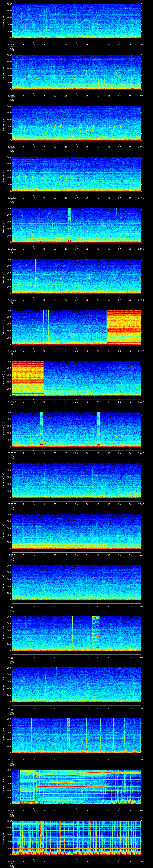Click the 26:00 end time label
The width and height of the screenshot is (153, 868).
tap(141, 453)
